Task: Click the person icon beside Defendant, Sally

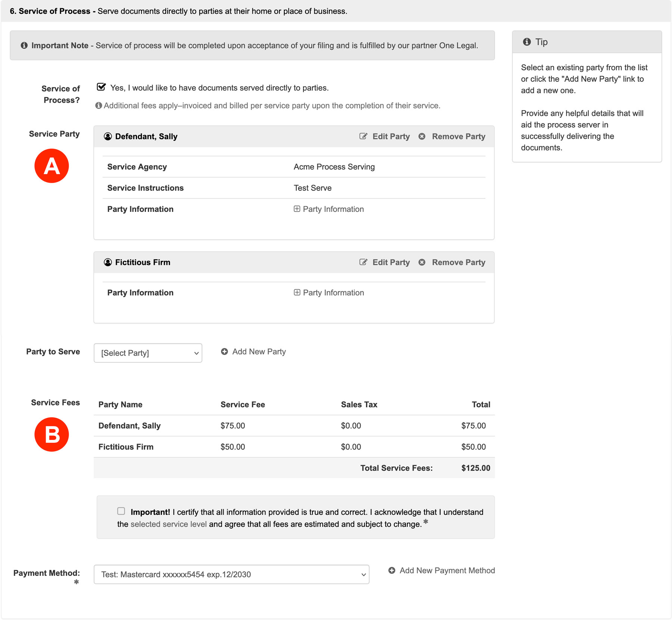Action: click(x=108, y=137)
